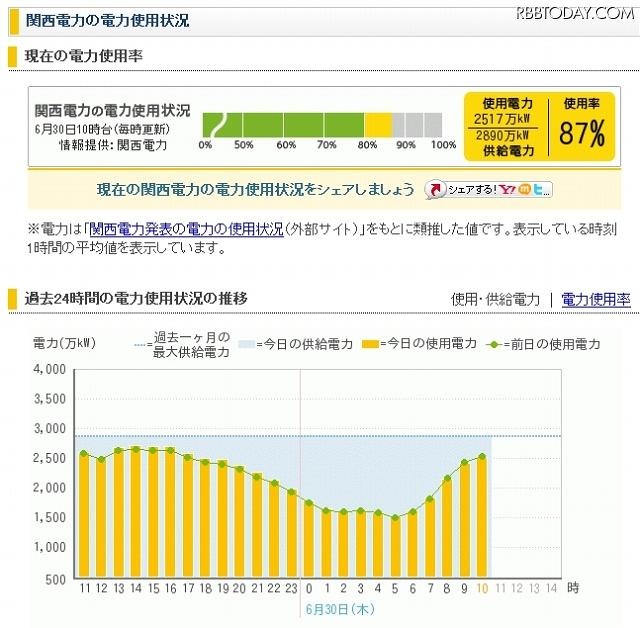Click the chart bar for hour 14
Screen dimensions: 640x628
pyautogui.click(x=136, y=513)
